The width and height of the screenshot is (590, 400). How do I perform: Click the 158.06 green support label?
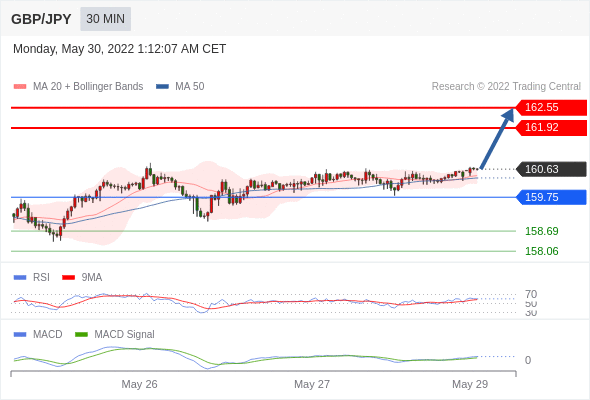click(x=541, y=251)
